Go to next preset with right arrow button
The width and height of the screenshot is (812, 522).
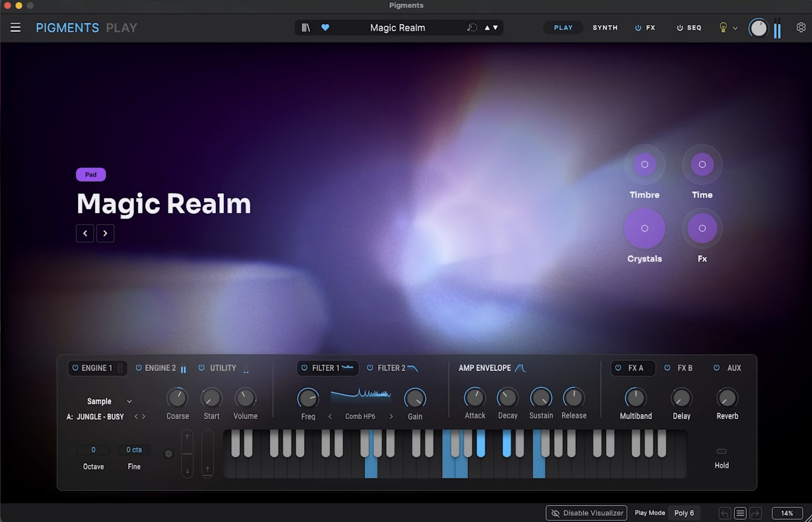tap(105, 233)
